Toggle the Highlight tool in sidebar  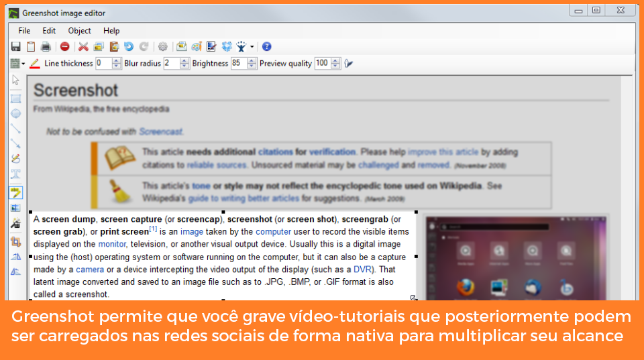coord(15,192)
